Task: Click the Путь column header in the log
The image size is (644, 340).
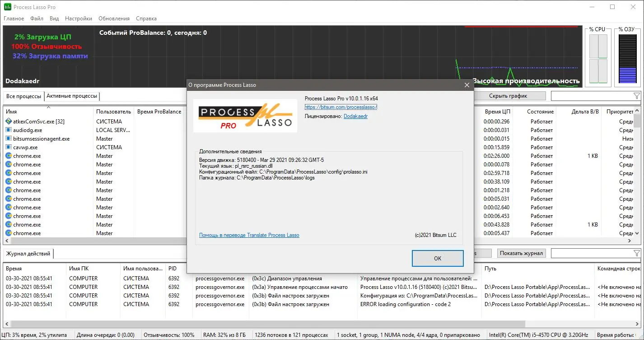Action: pos(538,269)
